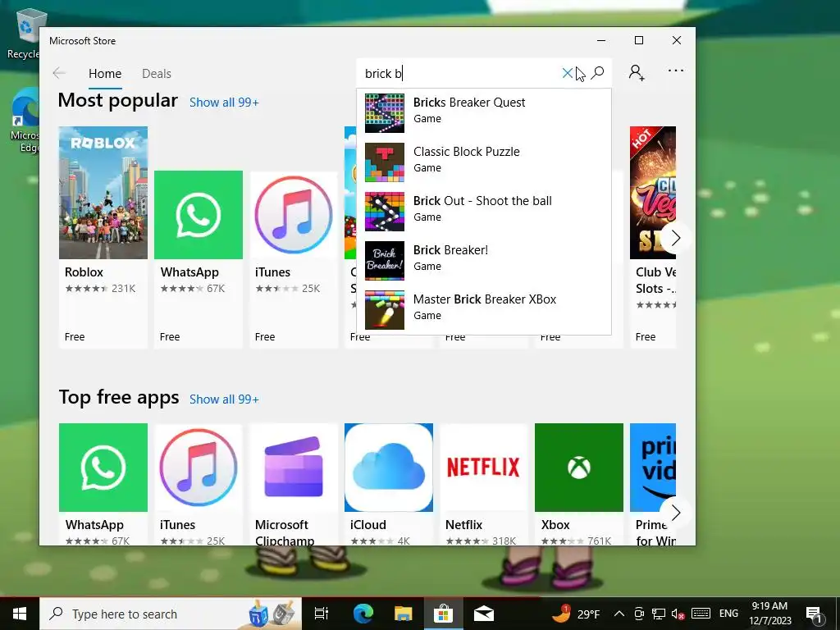Click the taskbar 'Type here to search' box
Image resolution: width=840 pixels, height=630 pixels.
[171, 614]
